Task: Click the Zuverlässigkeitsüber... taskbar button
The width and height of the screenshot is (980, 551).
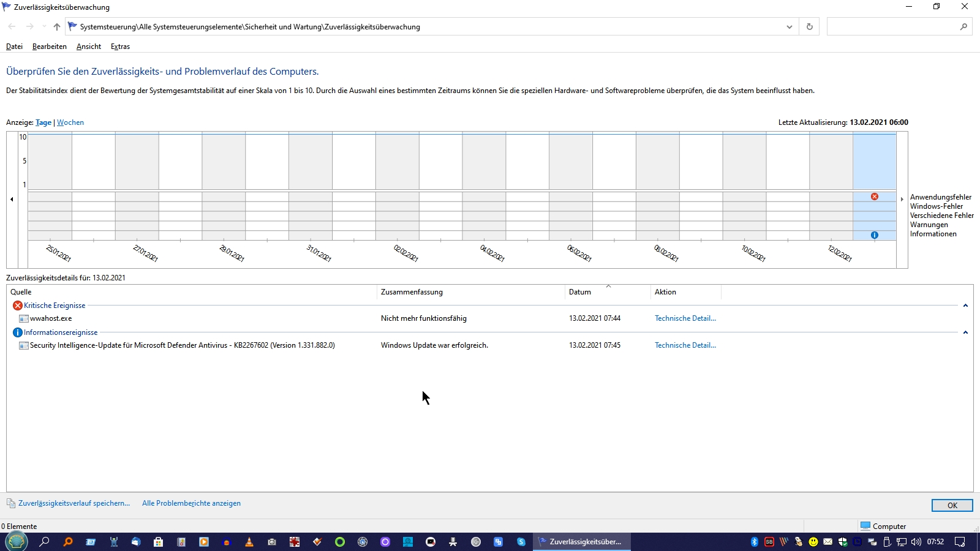Action: (x=582, y=542)
